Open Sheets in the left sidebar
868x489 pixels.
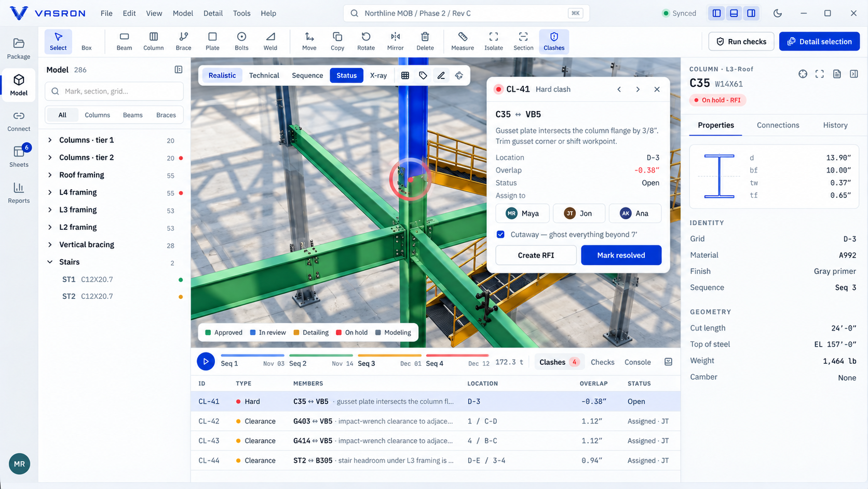coord(19,156)
